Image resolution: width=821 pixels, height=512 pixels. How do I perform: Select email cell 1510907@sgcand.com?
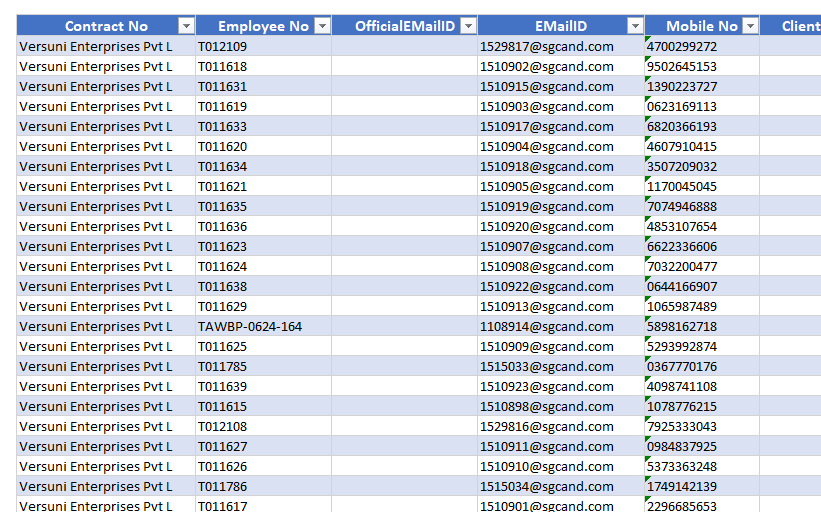pos(561,246)
